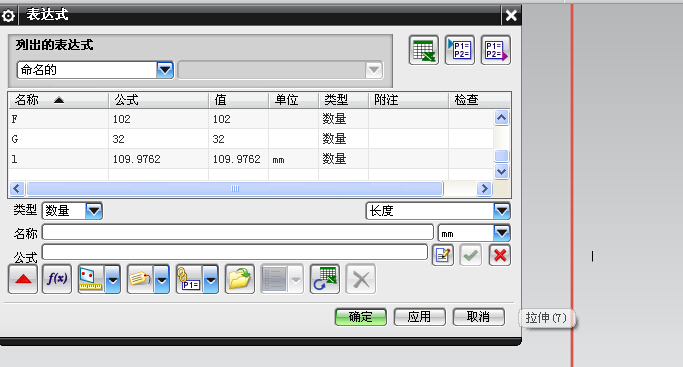Sort by the 名称 column header

(58, 100)
